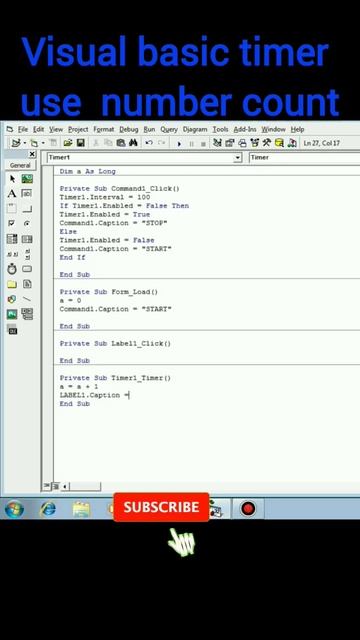
Task: Toggle the Toolbox hammer-wrench icon
Action: coord(267,143)
